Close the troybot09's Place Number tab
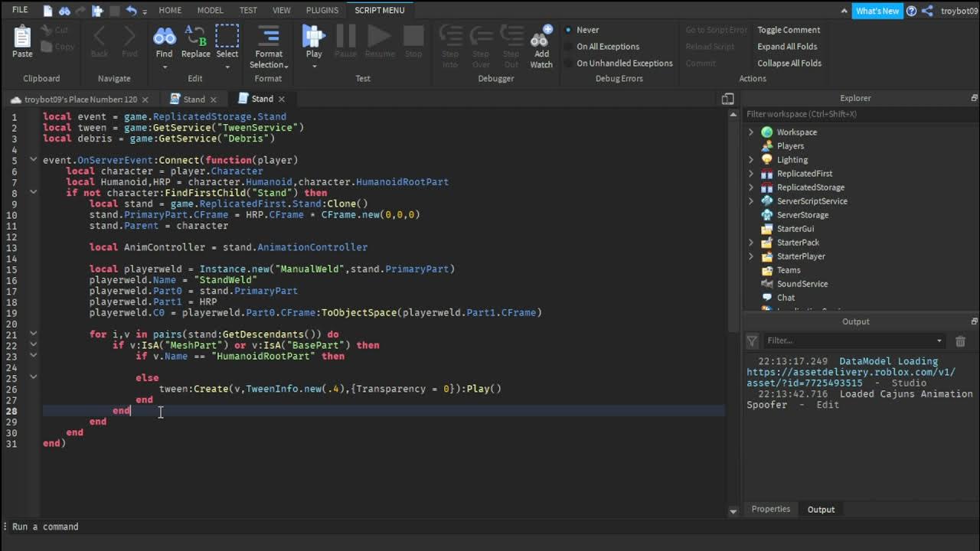Viewport: 980px width, 551px height. click(145, 99)
